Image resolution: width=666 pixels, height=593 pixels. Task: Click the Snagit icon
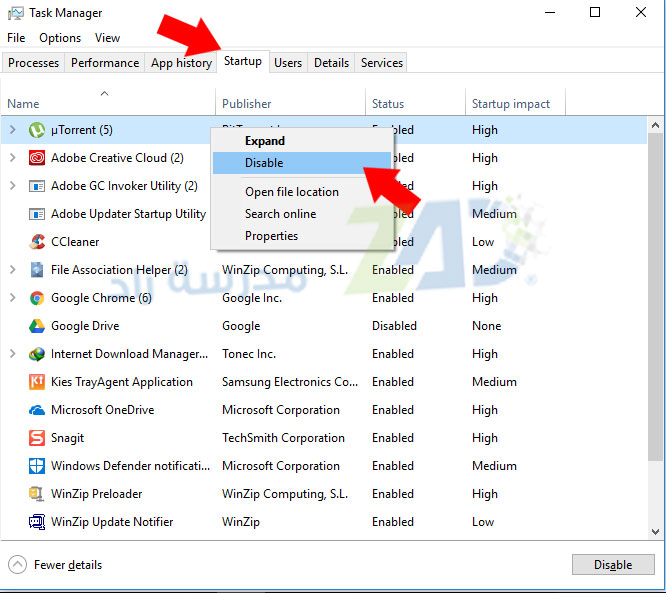(x=37, y=438)
